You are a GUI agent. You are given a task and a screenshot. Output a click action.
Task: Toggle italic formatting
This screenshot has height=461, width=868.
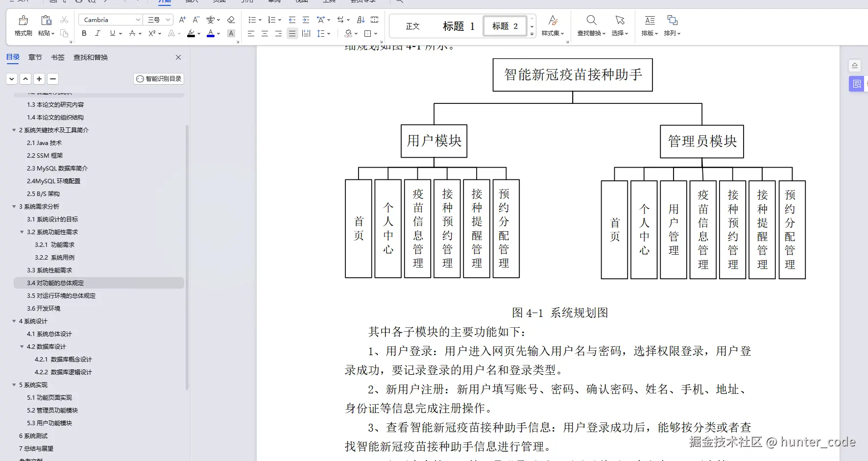[97, 33]
